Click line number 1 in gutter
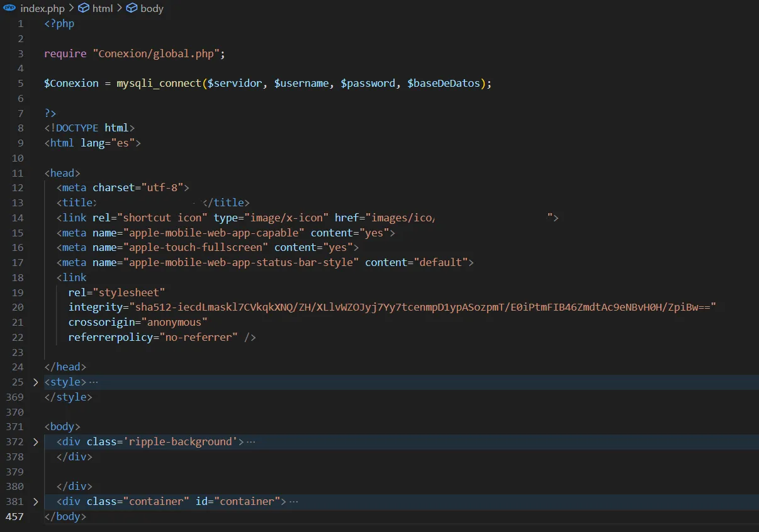The image size is (759, 532). [x=21, y=23]
